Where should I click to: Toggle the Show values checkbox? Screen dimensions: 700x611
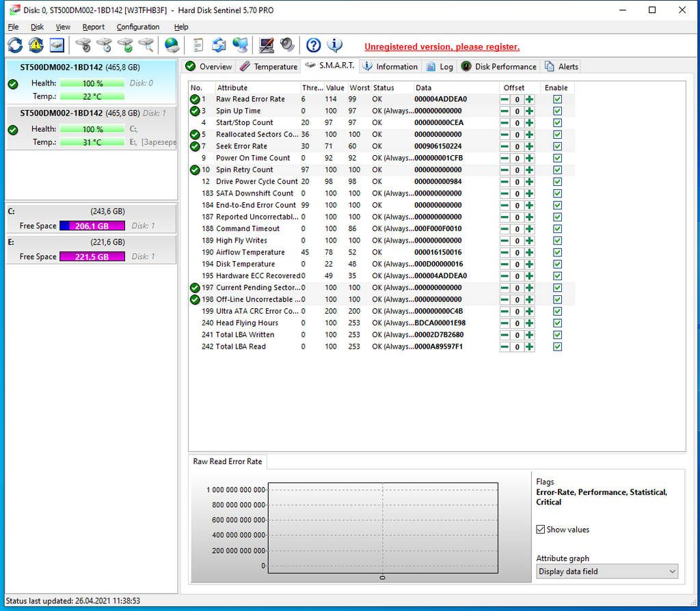click(x=541, y=530)
